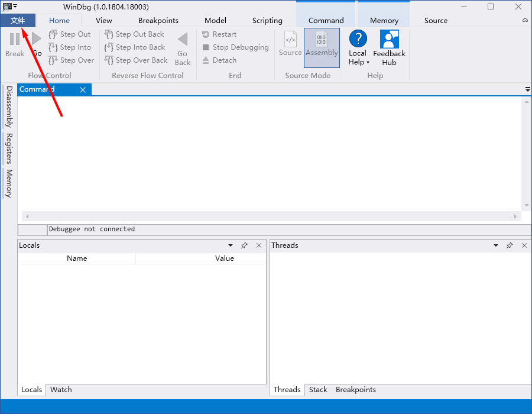Open the 文件 file menu

pyautogui.click(x=18, y=20)
